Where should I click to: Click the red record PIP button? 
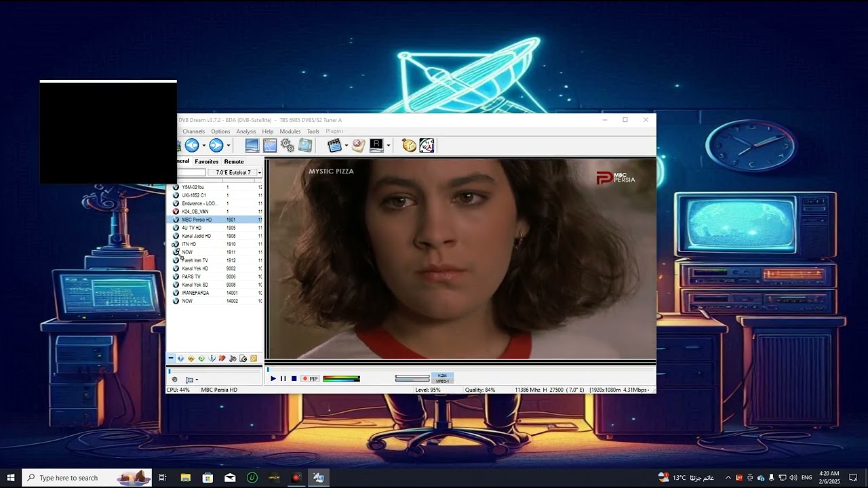click(x=310, y=379)
